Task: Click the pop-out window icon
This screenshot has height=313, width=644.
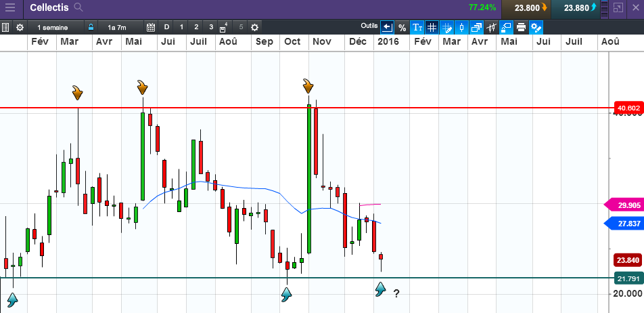Action: (x=618, y=7)
